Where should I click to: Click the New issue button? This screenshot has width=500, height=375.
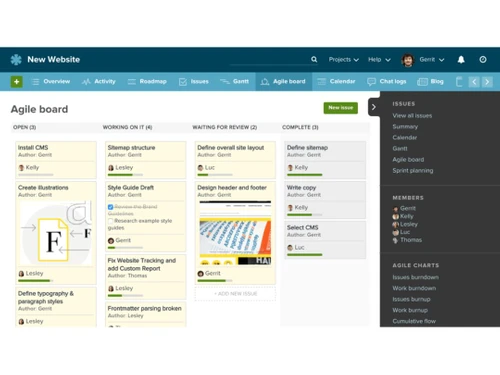341,108
